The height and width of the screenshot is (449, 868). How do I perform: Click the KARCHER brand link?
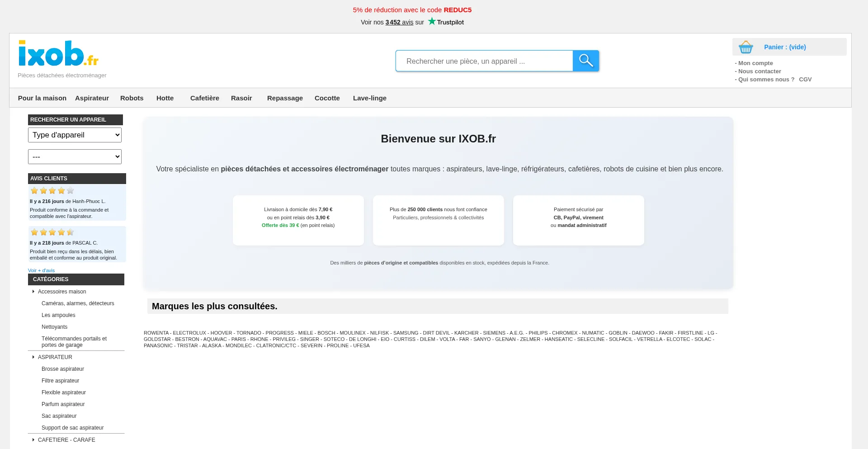tap(466, 333)
